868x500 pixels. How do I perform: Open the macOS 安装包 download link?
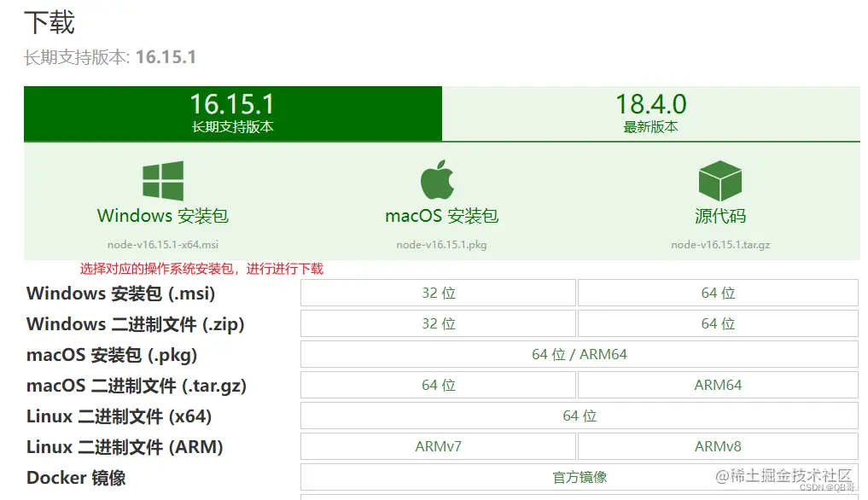click(x=442, y=216)
